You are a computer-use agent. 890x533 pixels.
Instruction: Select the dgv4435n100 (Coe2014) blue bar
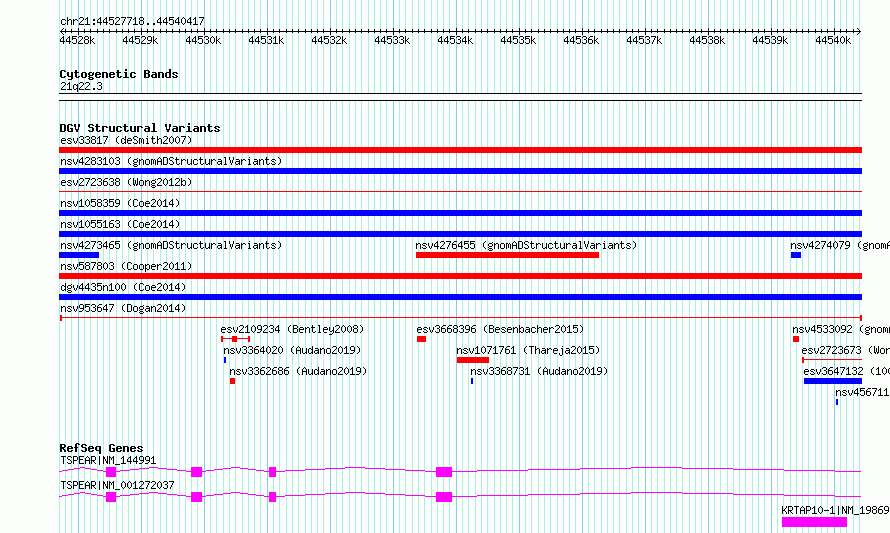coord(460,297)
